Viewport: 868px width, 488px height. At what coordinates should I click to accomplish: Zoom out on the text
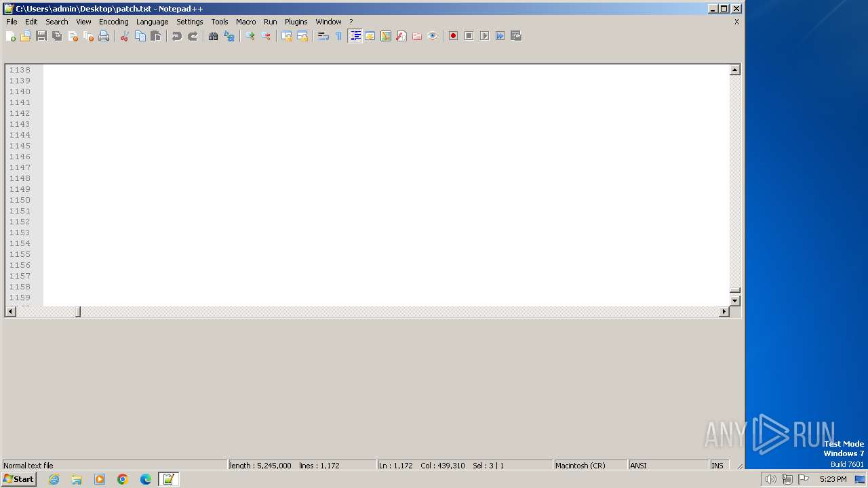point(266,36)
